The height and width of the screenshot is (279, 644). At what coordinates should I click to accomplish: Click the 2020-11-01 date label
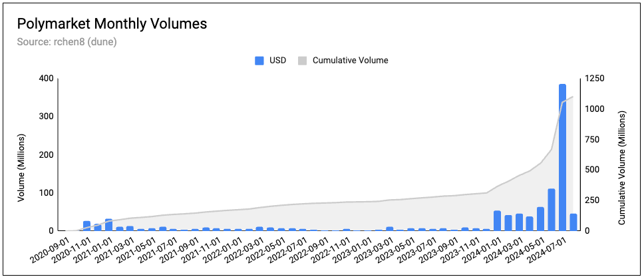click(x=71, y=248)
